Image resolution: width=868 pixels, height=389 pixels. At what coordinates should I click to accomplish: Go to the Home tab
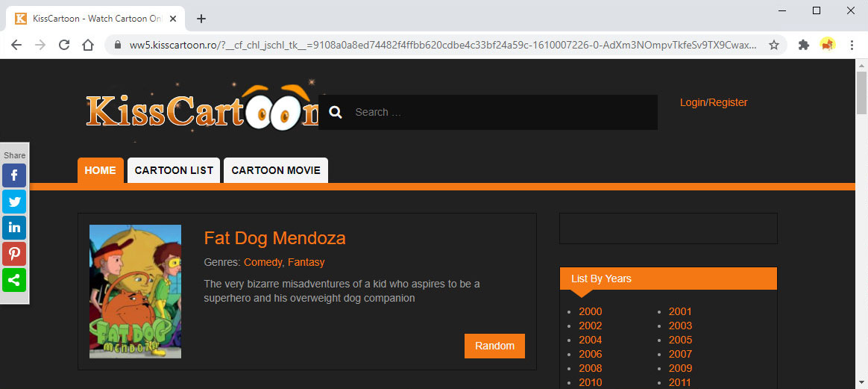pos(100,170)
